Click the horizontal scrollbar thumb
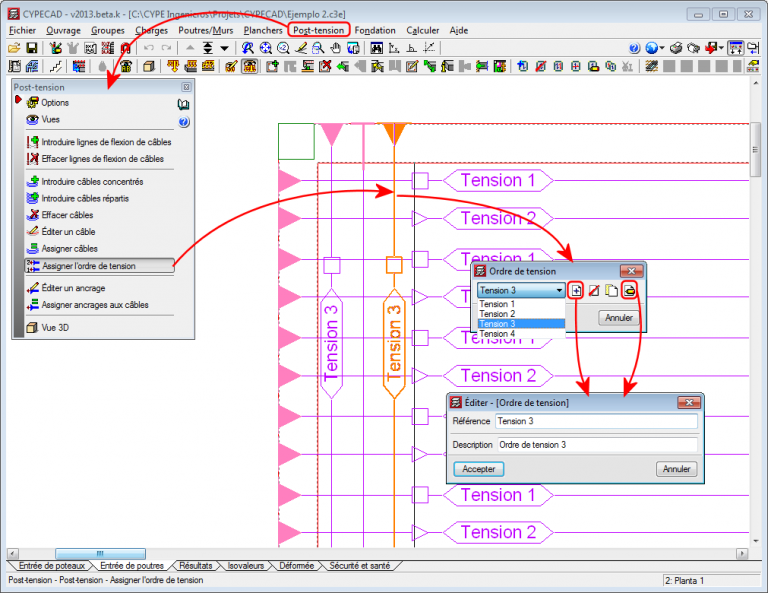The width and height of the screenshot is (768, 593). click(100, 553)
